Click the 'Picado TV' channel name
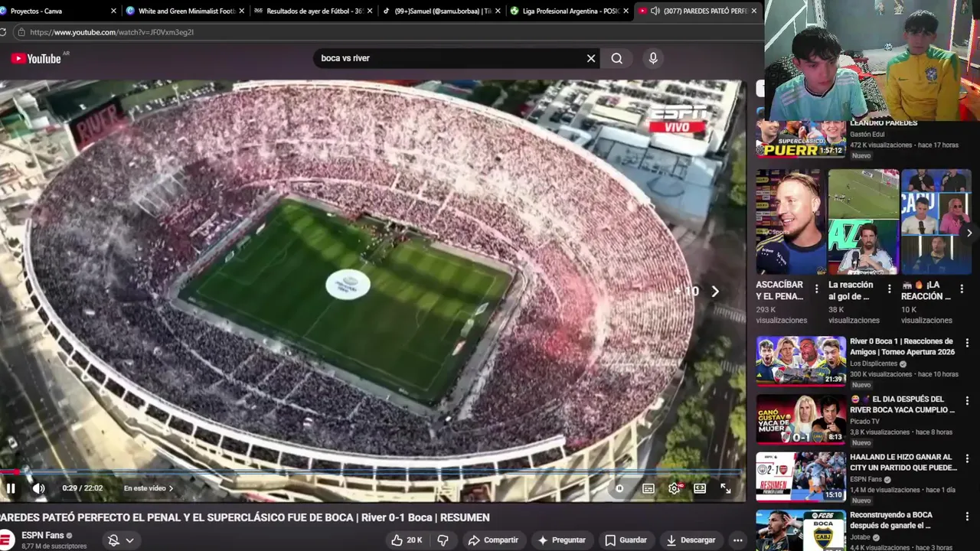Screen dimensions: 980x551 tap(864, 422)
